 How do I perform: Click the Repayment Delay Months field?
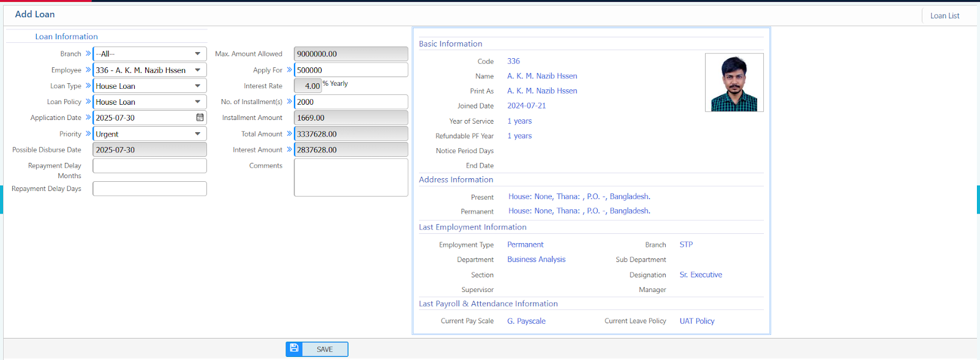pos(149,166)
